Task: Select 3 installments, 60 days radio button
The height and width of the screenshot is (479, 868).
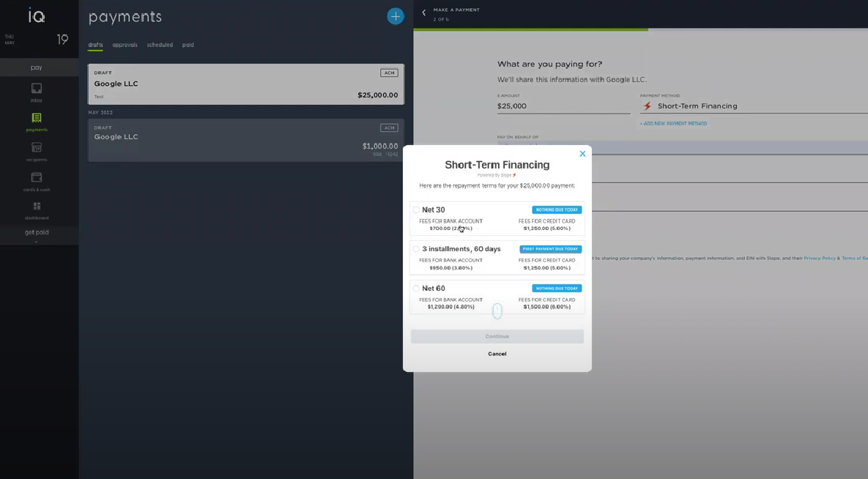Action: [x=416, y=249]
